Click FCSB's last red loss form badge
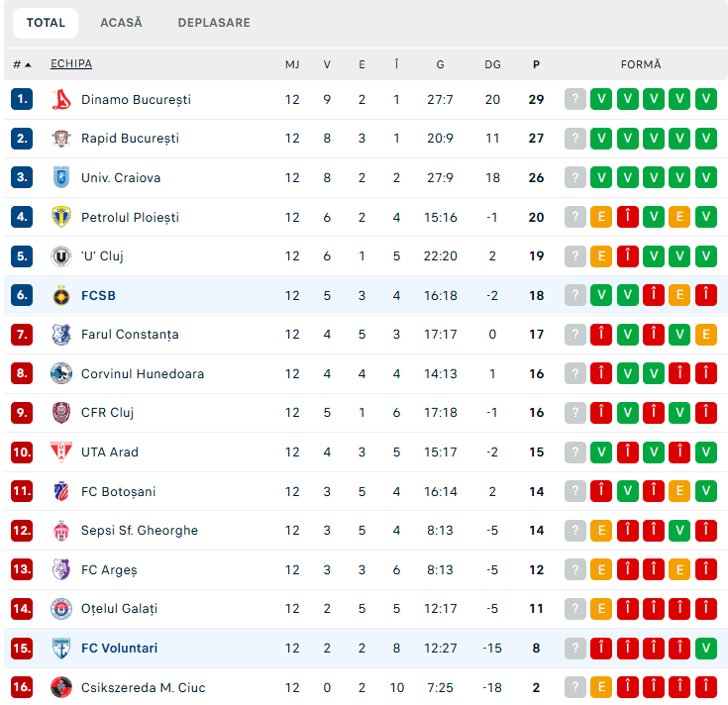Image resolution: width=728 pixels, height=705 pixels. pos(706,295)
